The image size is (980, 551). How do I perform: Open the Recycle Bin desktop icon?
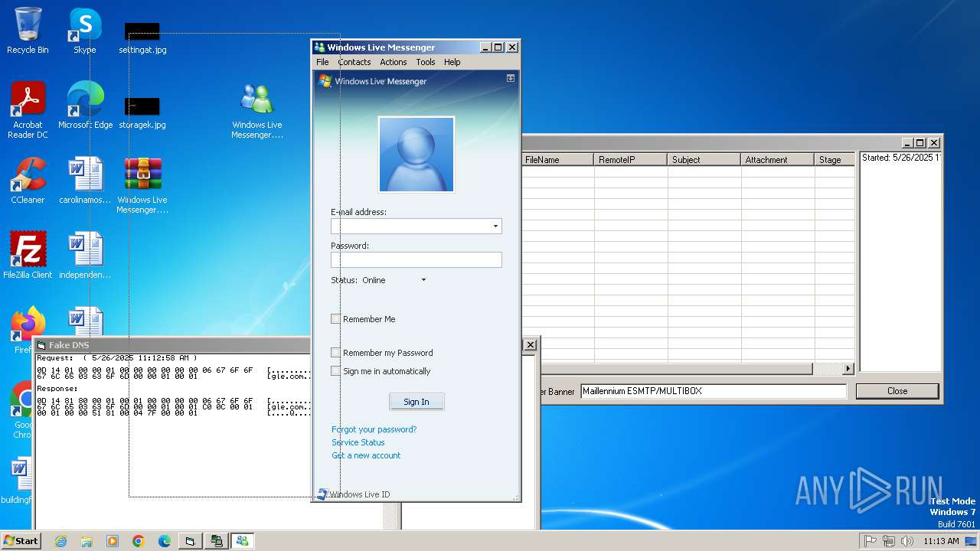coord(28,31)
